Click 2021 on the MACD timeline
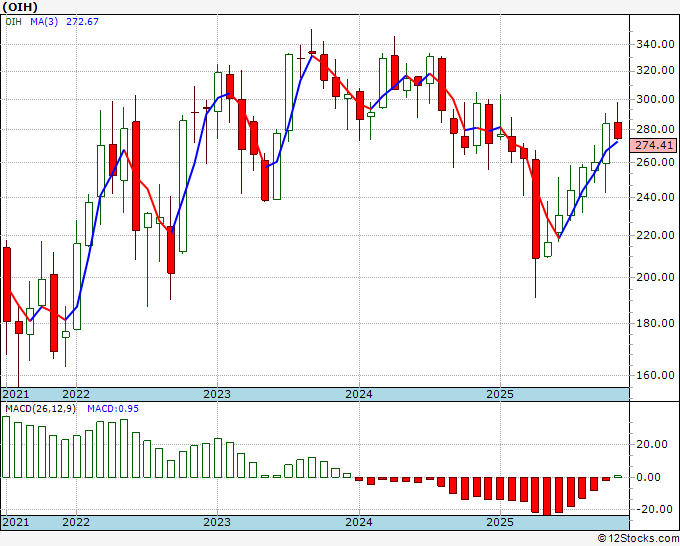Viewport: 680px width, 546px height. (16, 522)
